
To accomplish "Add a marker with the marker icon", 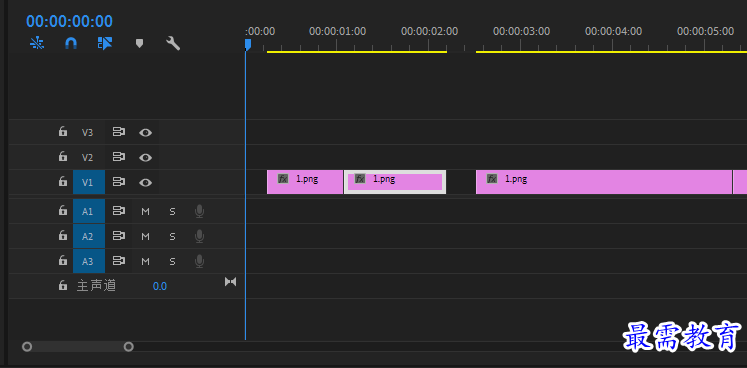I will tap(139, 44).
